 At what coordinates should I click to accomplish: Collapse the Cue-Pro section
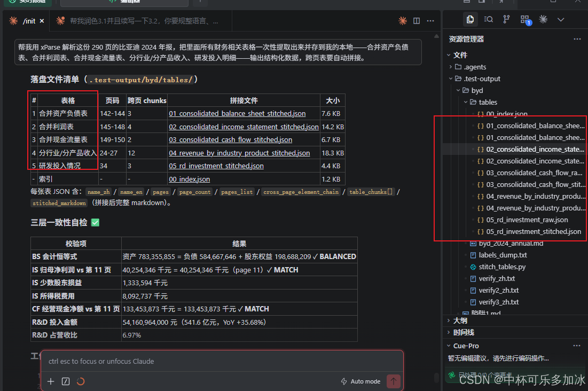point(449,346)
